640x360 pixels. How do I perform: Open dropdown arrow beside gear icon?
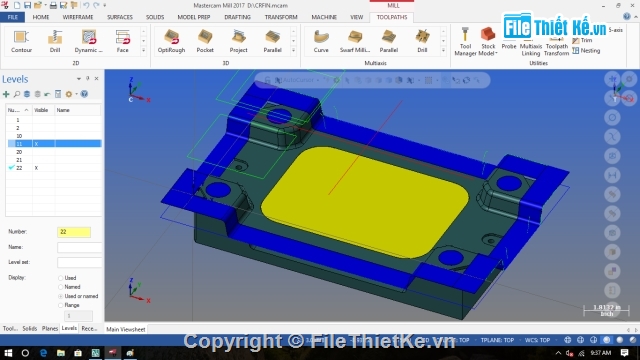76,94
